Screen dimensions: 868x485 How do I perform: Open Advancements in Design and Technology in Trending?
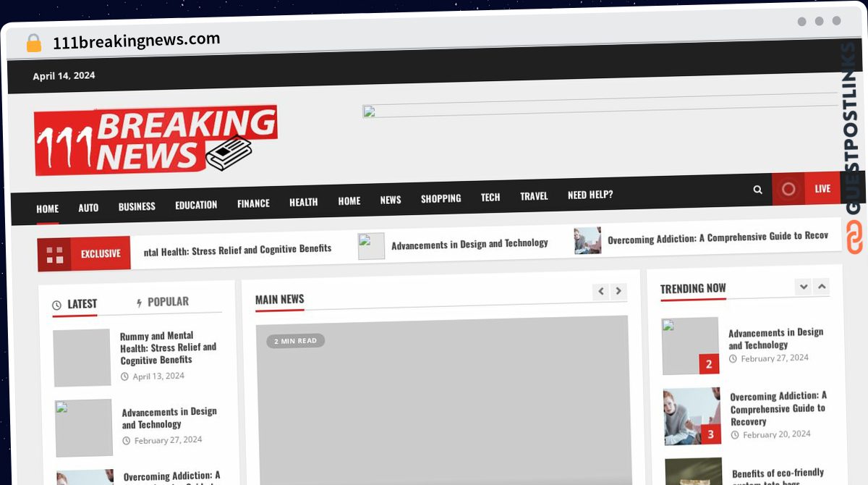(776, 339)
